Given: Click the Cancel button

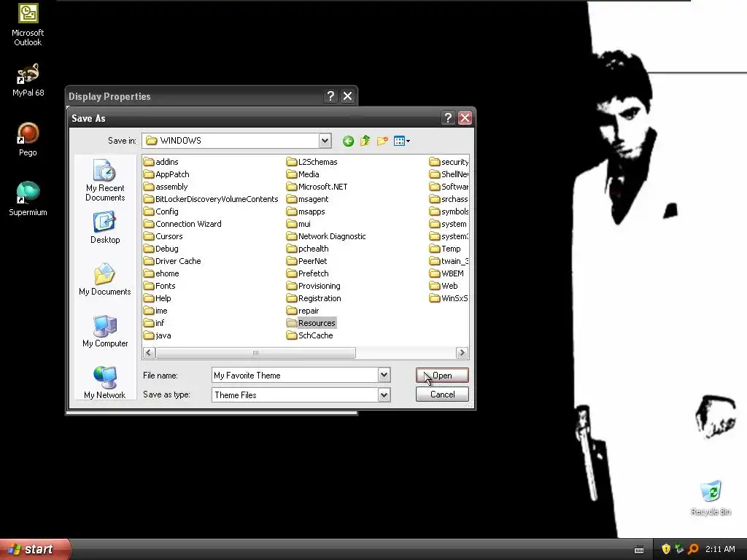Looking at the screenshot, I should pyautogui.click(x=442, y=394).
